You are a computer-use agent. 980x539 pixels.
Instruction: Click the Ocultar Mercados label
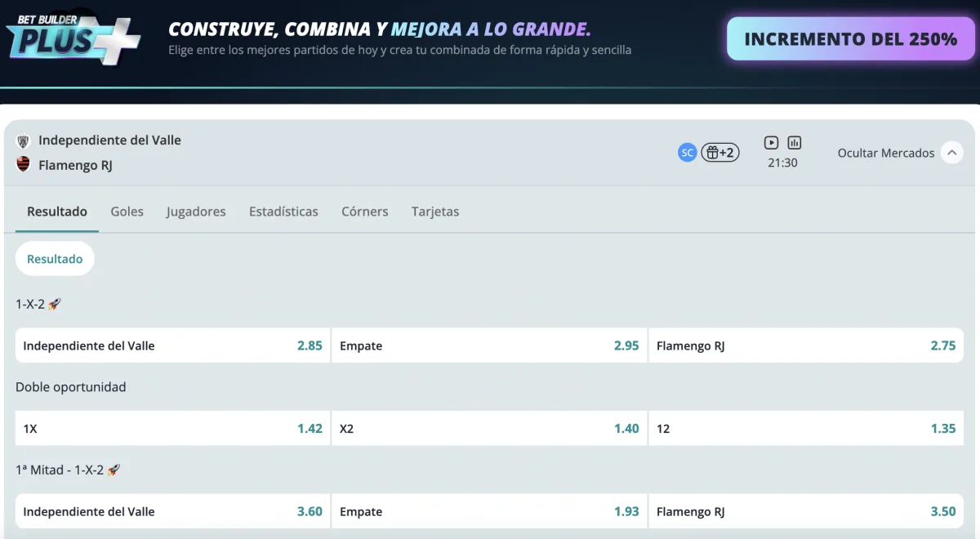886,153
